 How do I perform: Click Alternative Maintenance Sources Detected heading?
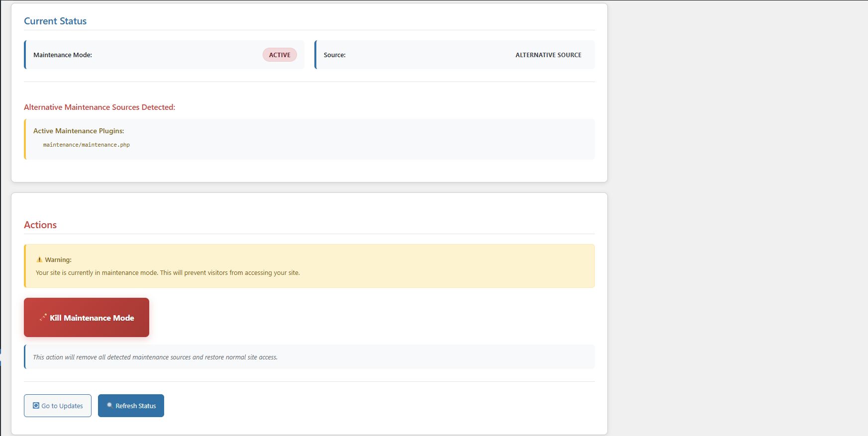coord(99,107)
